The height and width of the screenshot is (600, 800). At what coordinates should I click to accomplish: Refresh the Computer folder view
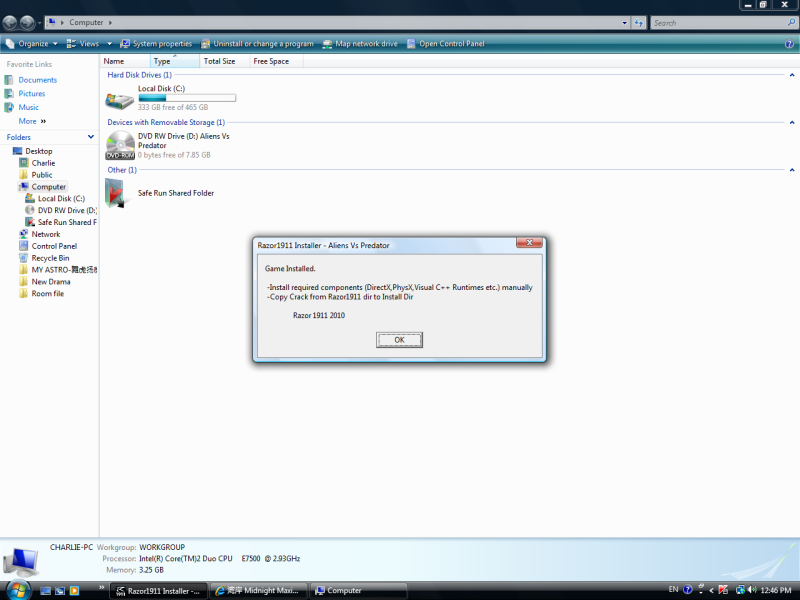click(x=639, y=23)
